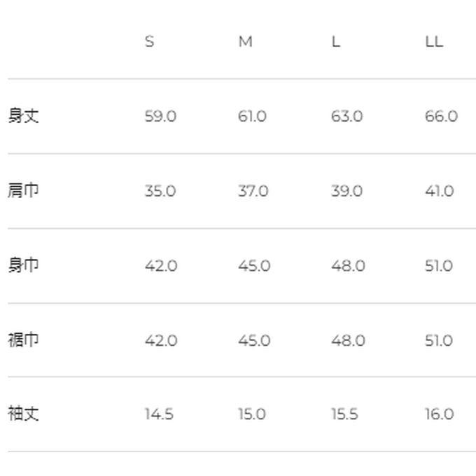This screenshot has width=476, height=476.
Task: Select the 66.0 value for LL 身丈
Action: tap(440, 116)
